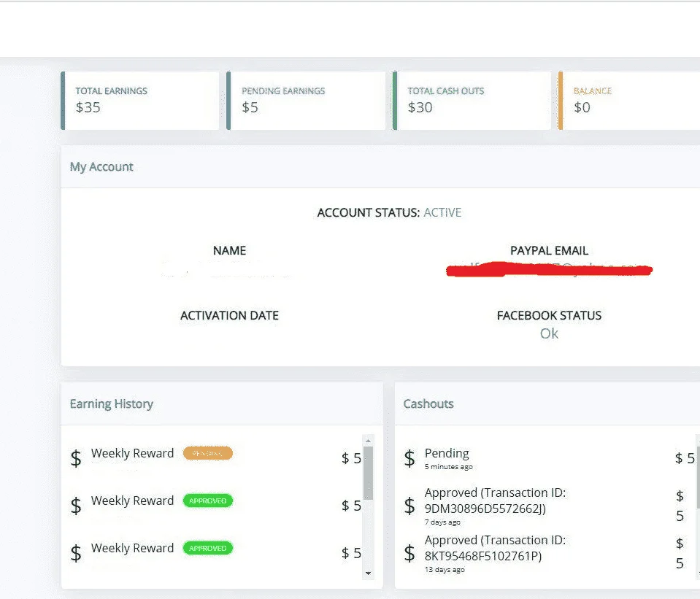This screenshot has height=599, width=700.
Task: Open the Balance $0 card
Action: (x=629, y=101)
